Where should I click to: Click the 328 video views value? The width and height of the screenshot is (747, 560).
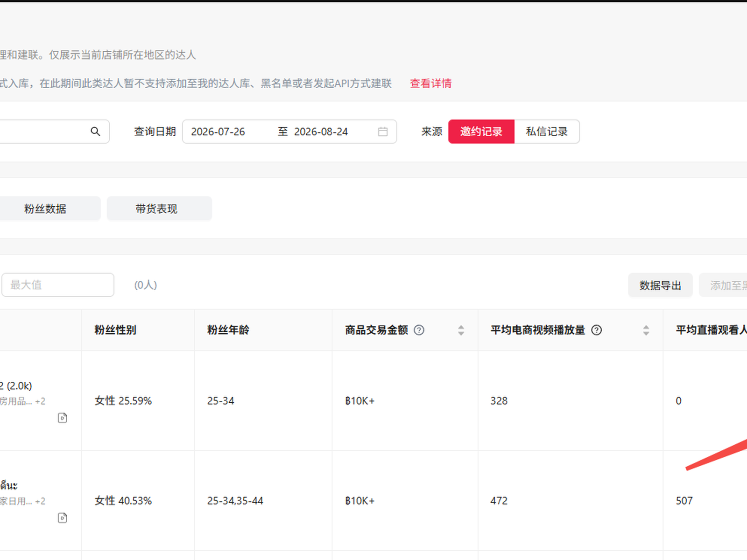point(499,401)
